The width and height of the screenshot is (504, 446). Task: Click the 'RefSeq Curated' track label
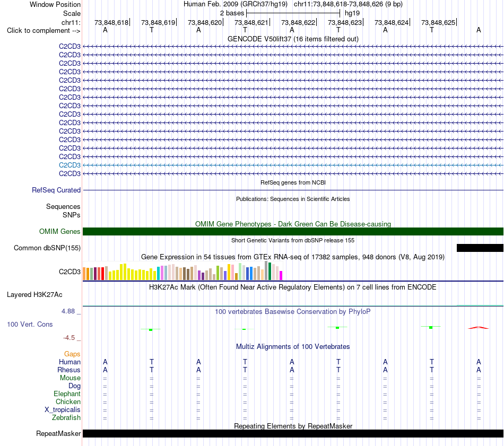click(56, 190)
